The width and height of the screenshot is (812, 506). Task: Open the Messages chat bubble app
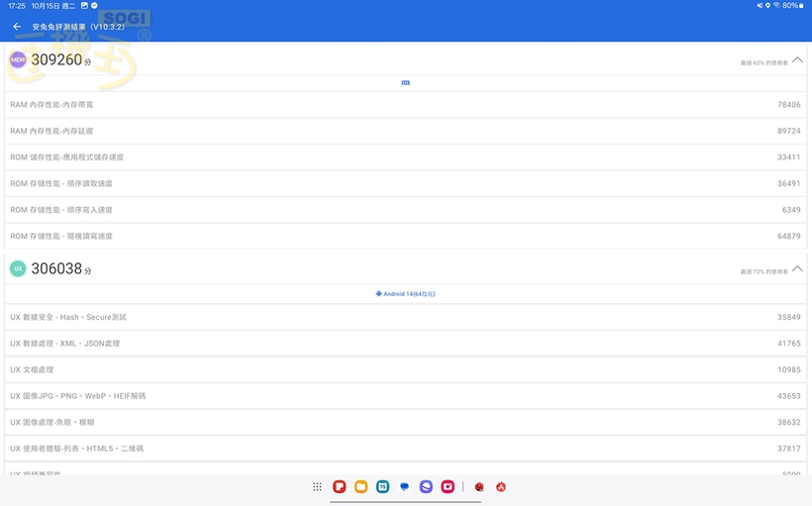[405, 487]
